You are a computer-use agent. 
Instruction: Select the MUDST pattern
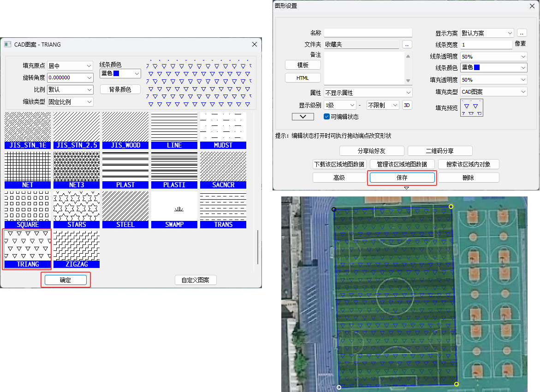point(223,130)
